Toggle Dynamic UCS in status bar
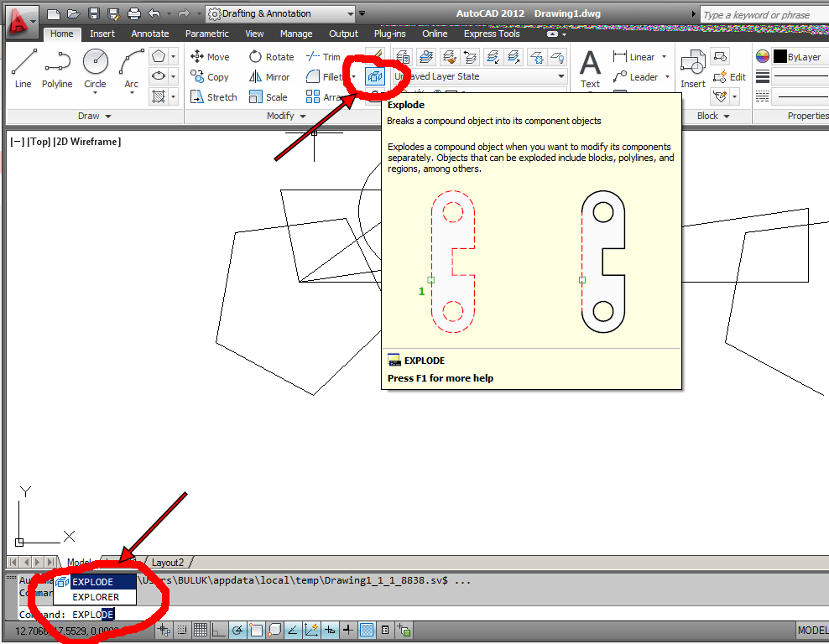 (311, 630)
